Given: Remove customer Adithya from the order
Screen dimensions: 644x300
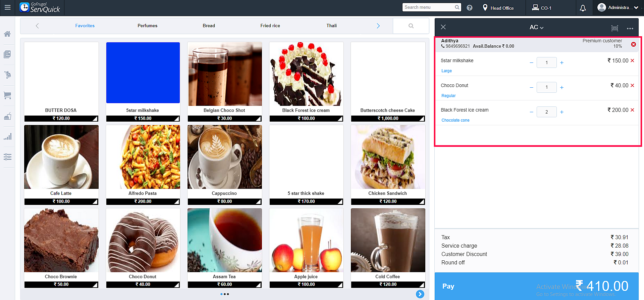Looking at the screenshot, I should (633, 44).
